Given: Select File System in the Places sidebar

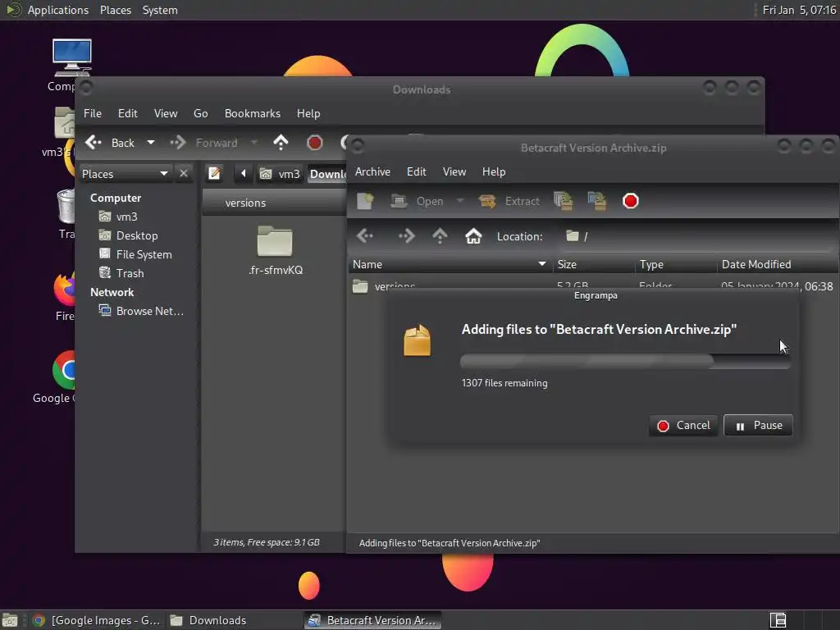Looking at the screenshot, I should pos(144,254).
